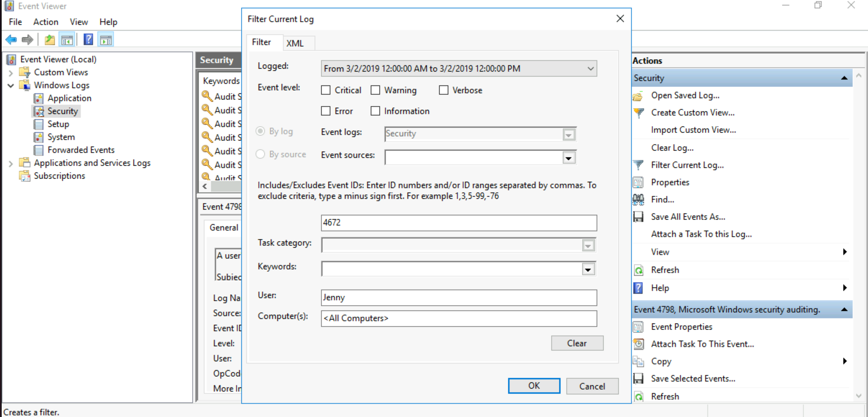Enable the Critical event level checkbox
Viewport: 868px width, 417px height.
click(x=326, y=90)
